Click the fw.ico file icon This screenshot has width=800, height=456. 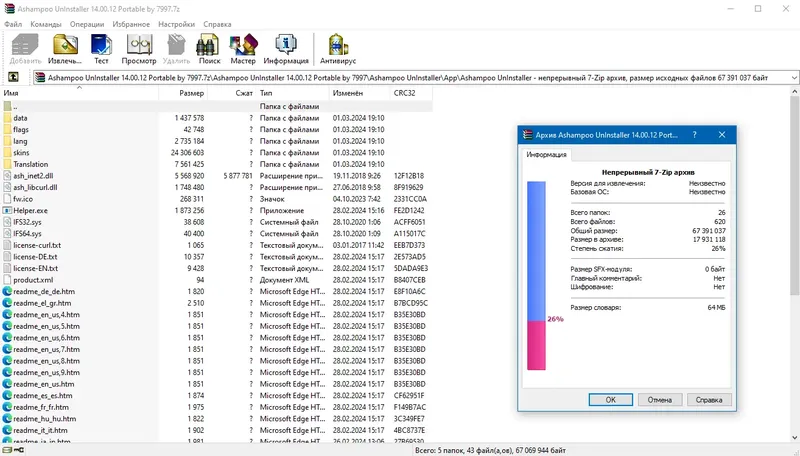(x=7, y=199)
